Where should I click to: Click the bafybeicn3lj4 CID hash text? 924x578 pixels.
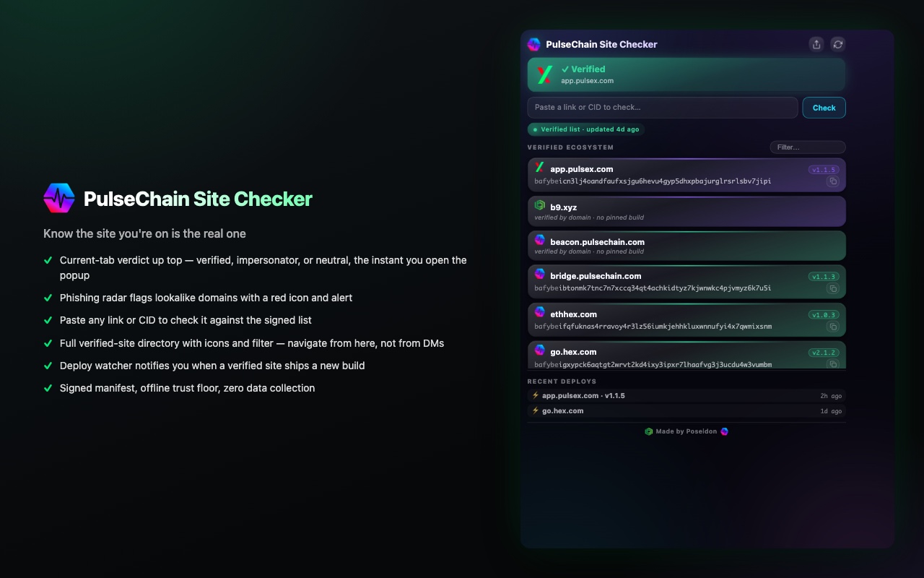pos(653,181)
